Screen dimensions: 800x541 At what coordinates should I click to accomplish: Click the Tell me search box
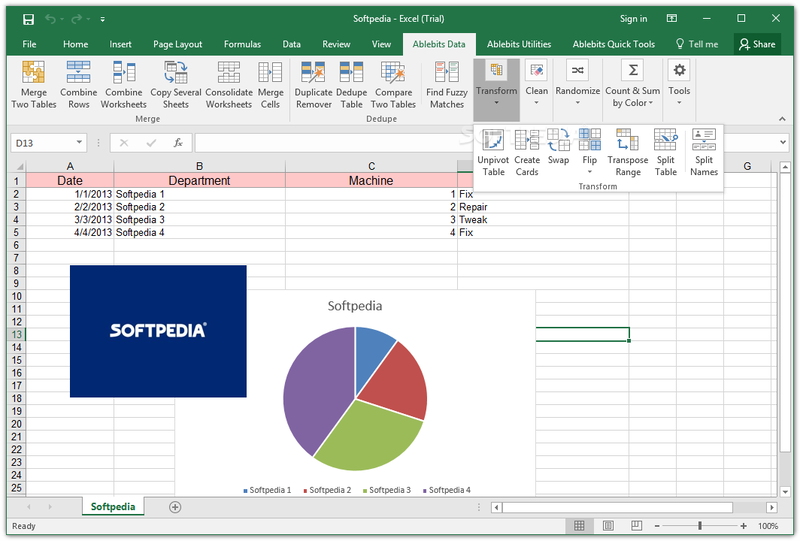point(697,44)
